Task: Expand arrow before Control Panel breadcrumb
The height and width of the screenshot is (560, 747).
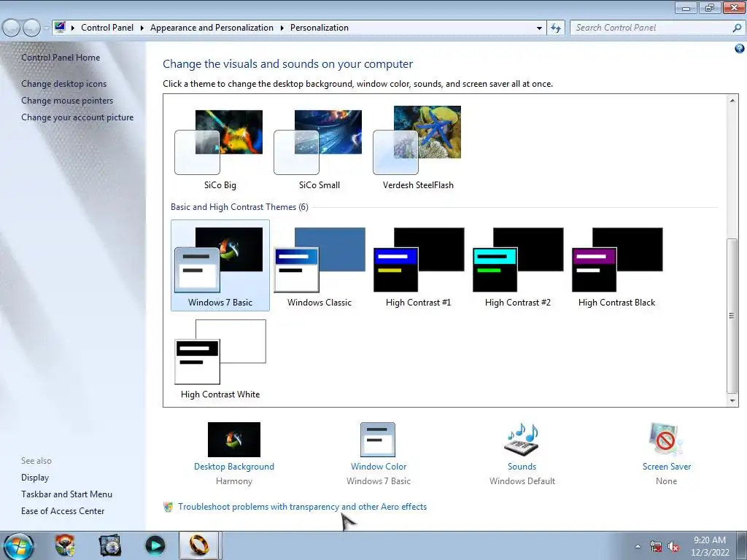Action: click(x=73, y=28)
